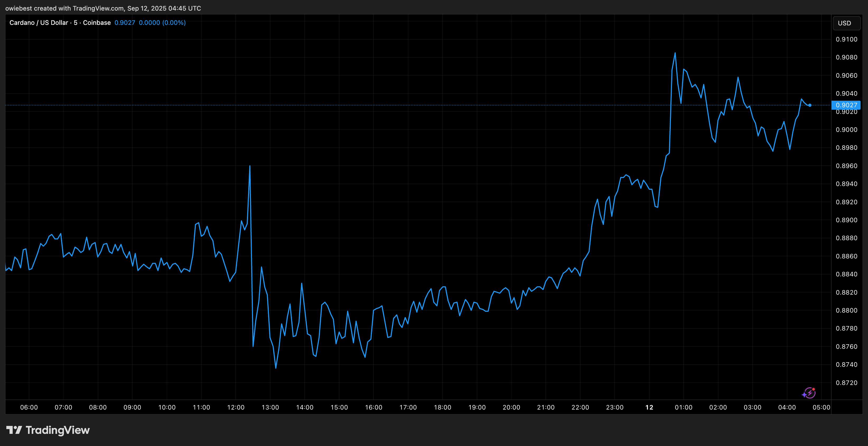The height and width of the screenshot is (446, 868).
Task: Click the 0.8720 price scale label
Action: 846,383
